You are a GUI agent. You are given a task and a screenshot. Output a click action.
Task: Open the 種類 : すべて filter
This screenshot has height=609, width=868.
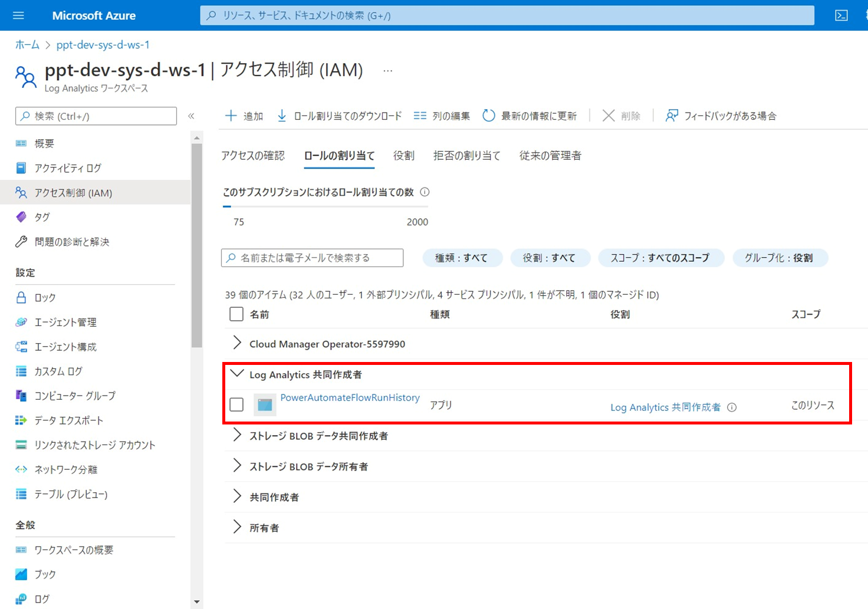point(462,258)
